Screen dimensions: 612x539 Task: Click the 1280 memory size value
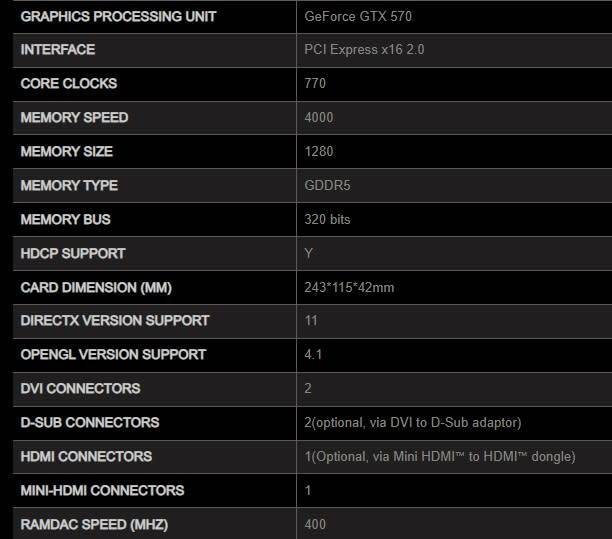pyautogui.click(x=319, y=152)
